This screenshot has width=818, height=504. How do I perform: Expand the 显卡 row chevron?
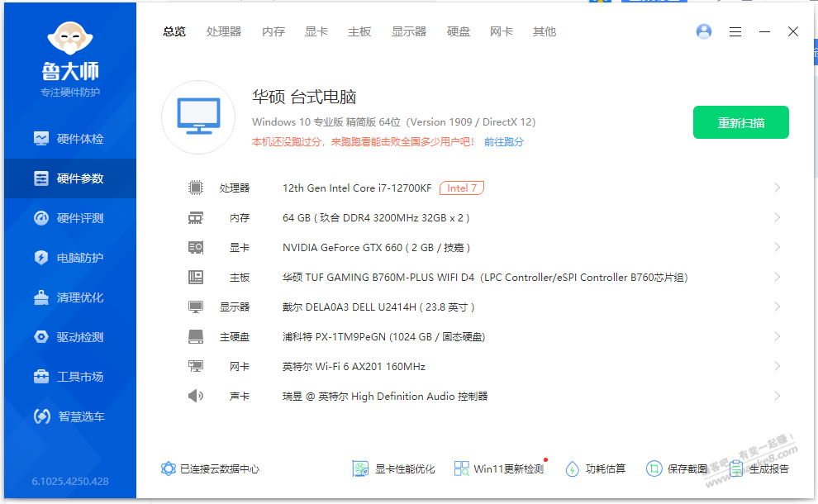click(x=778, y=247)
